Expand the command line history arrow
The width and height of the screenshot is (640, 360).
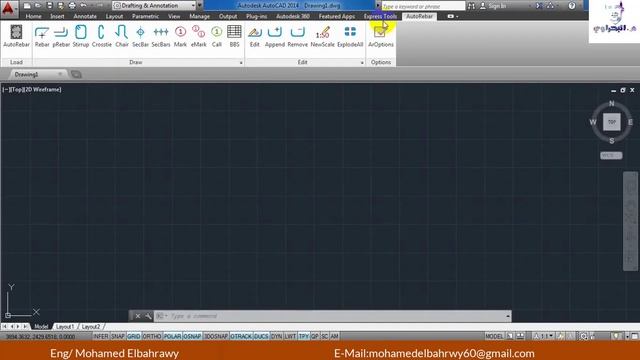click(x=508, y=316)
